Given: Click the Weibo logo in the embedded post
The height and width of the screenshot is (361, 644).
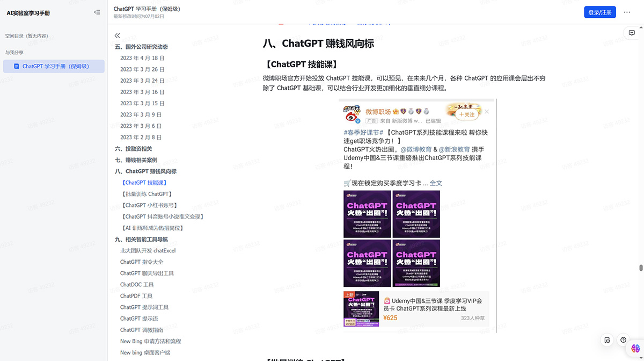Looking at the screenshot, I should click(352, 114).
